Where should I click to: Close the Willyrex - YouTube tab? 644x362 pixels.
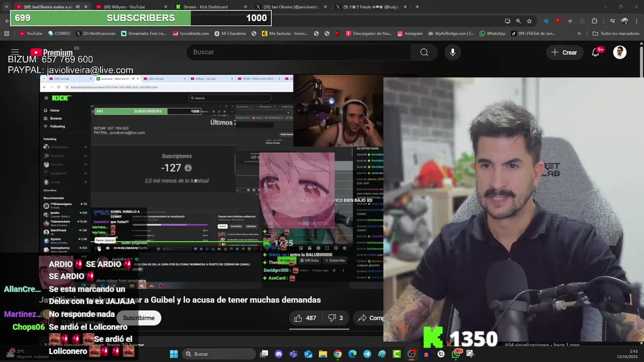(166, 7)
